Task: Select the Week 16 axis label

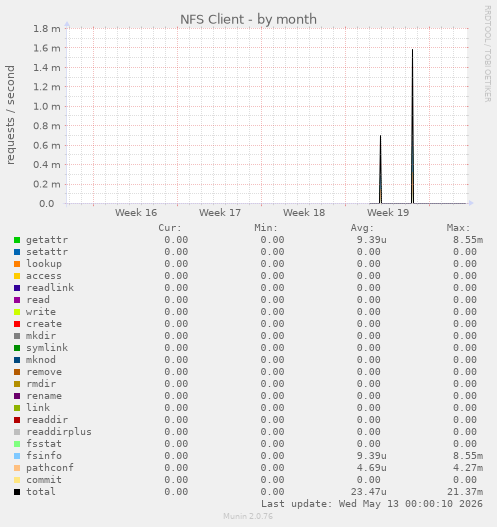Action: point(136,213)
